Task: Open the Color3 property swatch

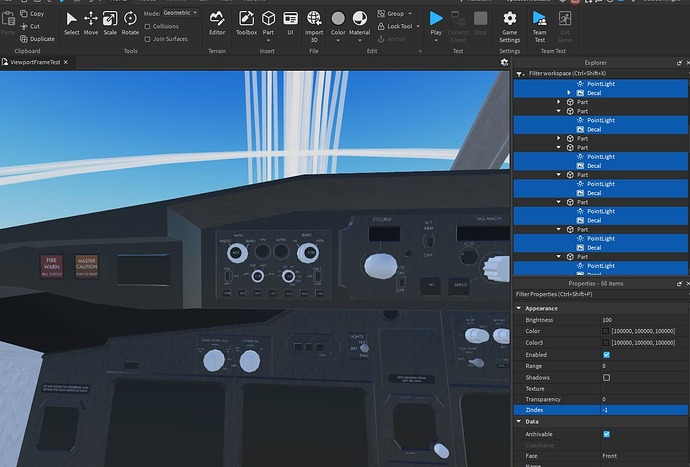Action: 606,343
